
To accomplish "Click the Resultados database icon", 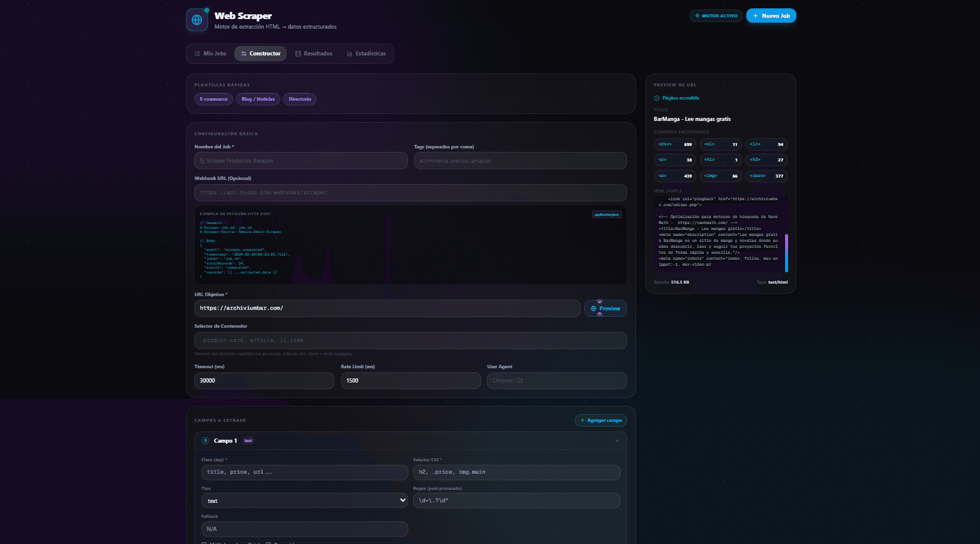I will (x=298, y=54).
